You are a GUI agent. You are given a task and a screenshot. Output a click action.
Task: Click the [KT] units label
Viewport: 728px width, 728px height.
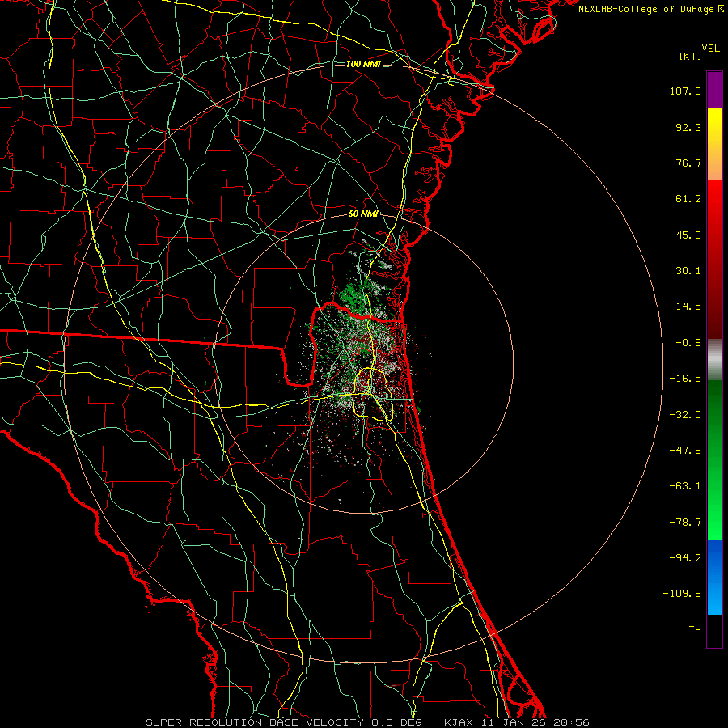click(x=690, y=56)
